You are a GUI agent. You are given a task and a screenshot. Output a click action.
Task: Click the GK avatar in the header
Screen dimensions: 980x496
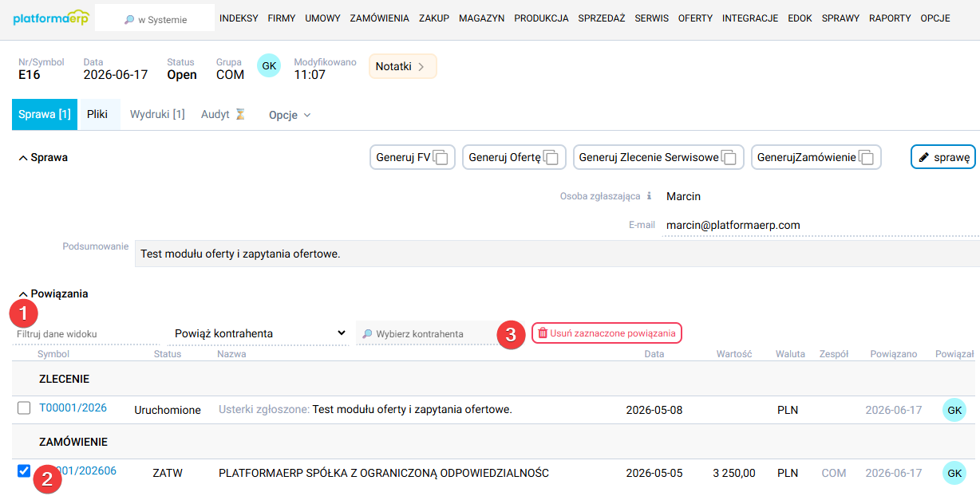(x=269, y=65)
